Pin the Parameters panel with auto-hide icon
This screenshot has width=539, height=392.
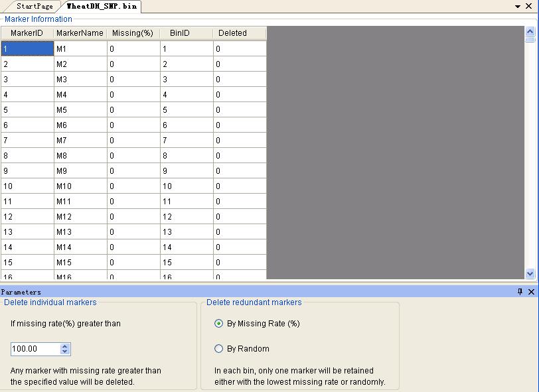point(520,292)
